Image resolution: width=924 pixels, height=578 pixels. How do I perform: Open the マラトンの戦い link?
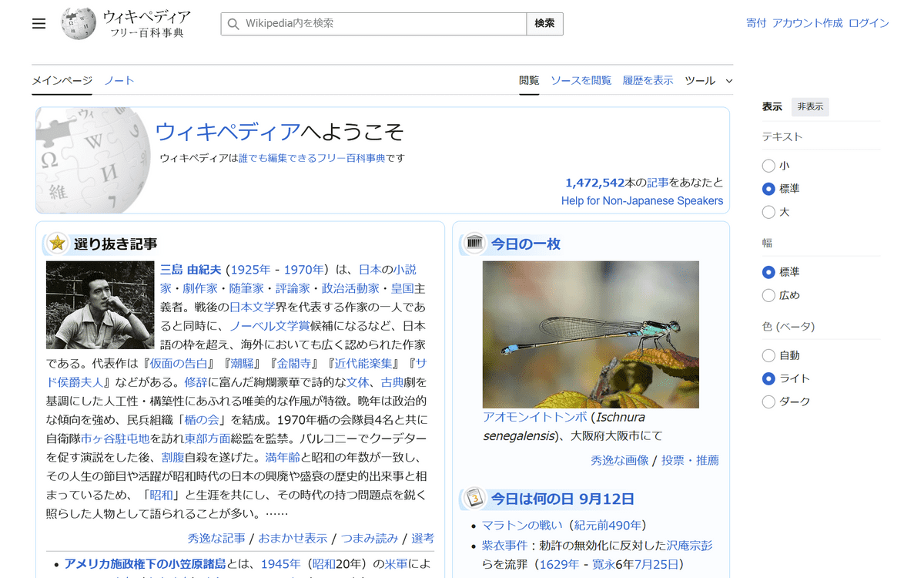tap(522, 526)
